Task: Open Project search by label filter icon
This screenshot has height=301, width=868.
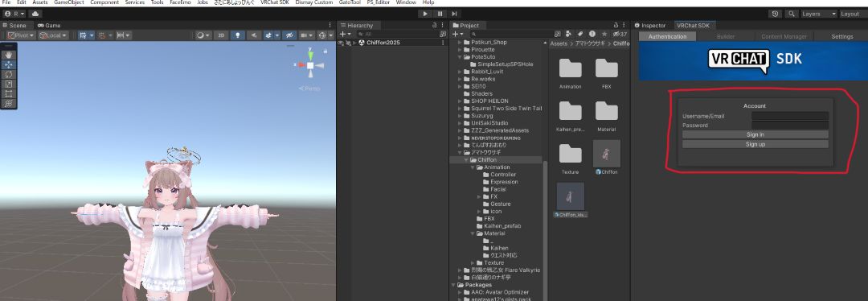Action: tap(581, 34)
